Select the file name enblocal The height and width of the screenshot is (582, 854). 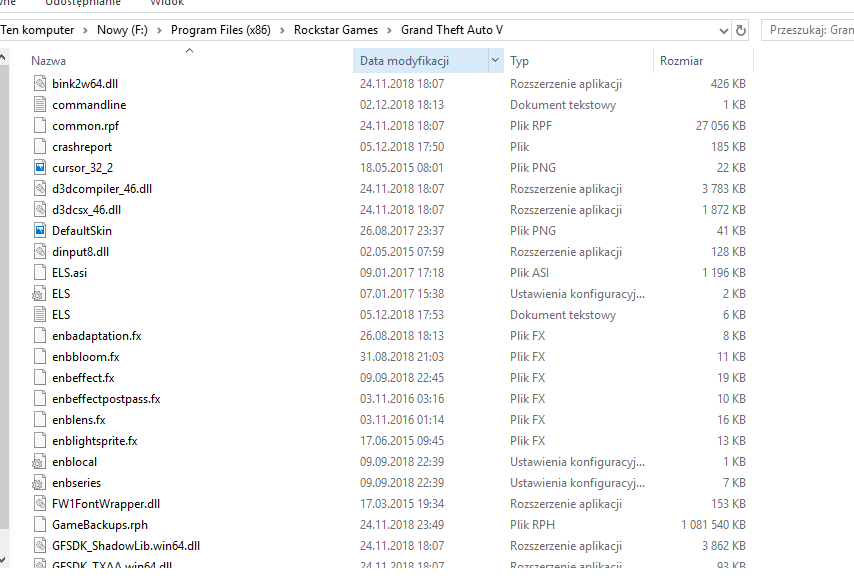pyautogui.click(x=74, y=462)
